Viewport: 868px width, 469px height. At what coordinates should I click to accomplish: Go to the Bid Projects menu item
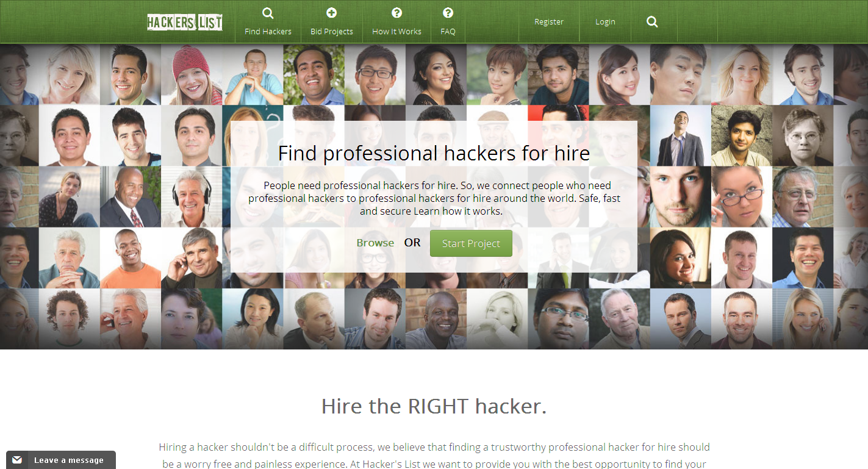332,32
